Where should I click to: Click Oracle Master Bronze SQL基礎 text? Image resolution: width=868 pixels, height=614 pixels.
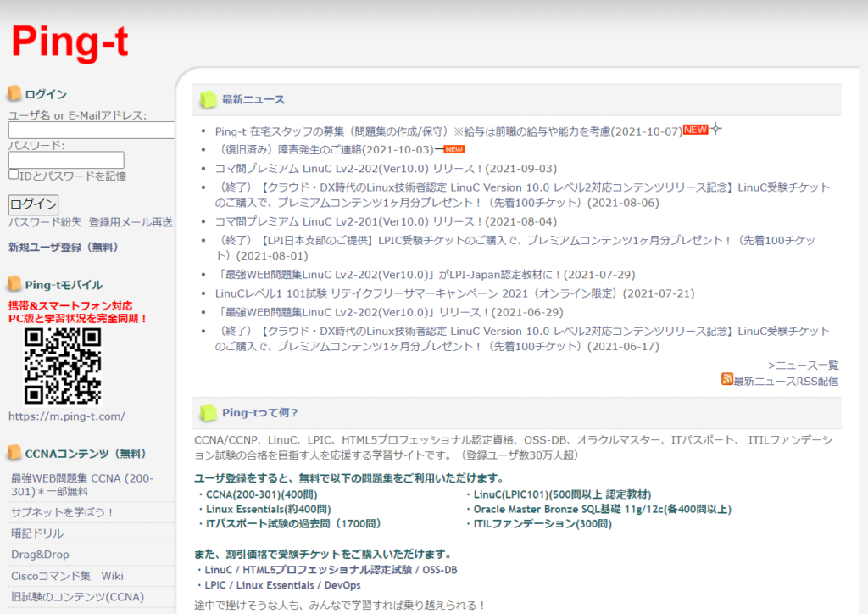click(x=602, y=510)
